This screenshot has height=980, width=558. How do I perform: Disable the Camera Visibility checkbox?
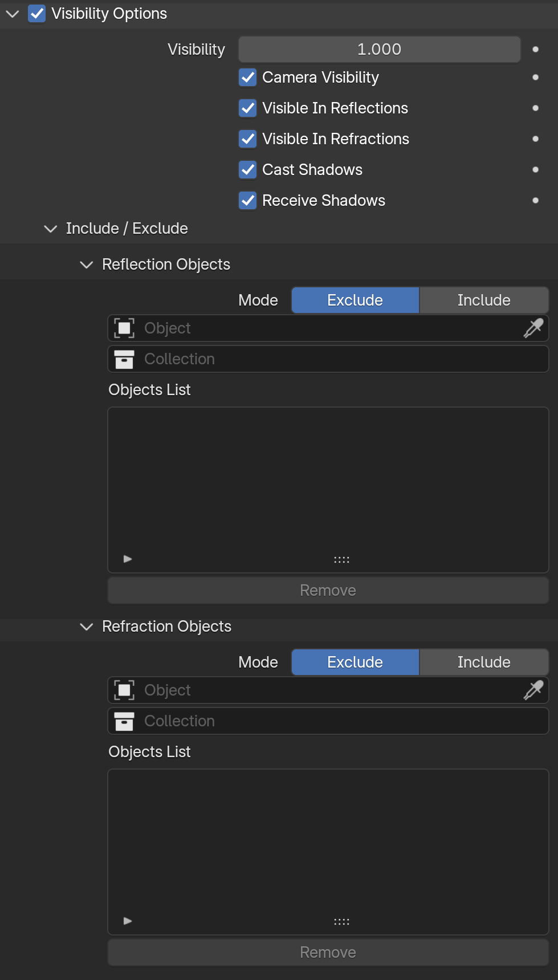247,78
